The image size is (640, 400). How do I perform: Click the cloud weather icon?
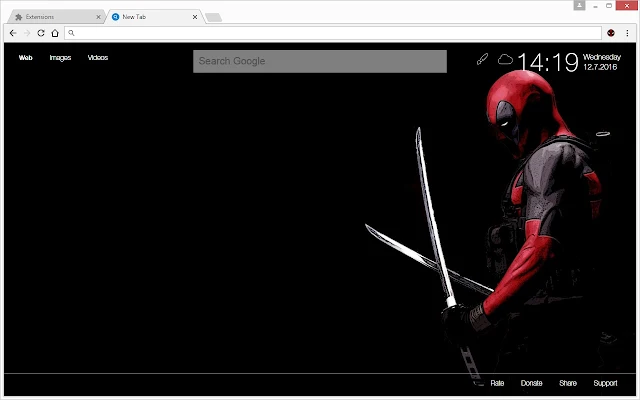pyautogui.click(x=505, y=60)
